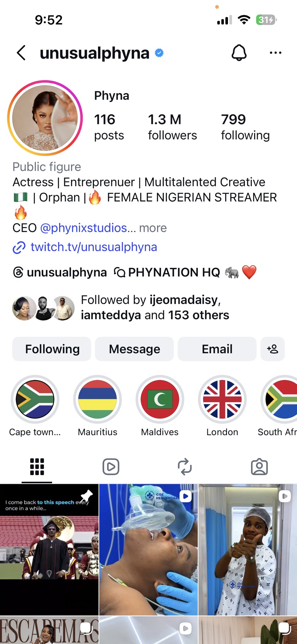Screen dimensions: 297x644
Task: Switch to the Reels tab
Action: click(111, 467)
